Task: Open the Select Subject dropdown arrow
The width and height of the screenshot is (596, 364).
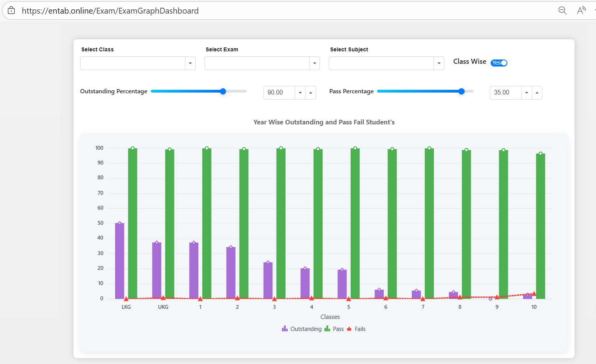Action: pos(439,63)
